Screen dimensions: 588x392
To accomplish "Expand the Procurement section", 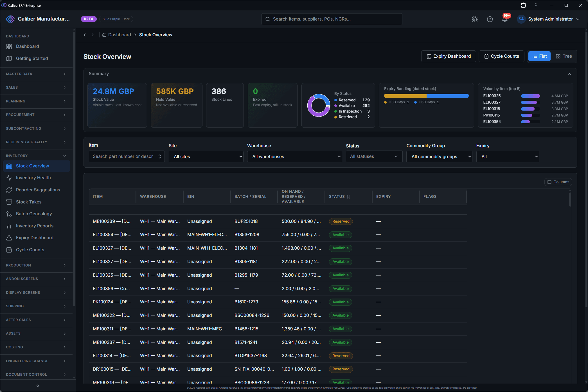I will (x=36, y=115).
